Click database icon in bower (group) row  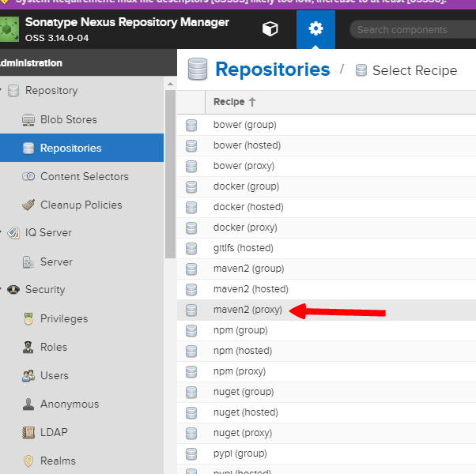click(x=191, y=126)
